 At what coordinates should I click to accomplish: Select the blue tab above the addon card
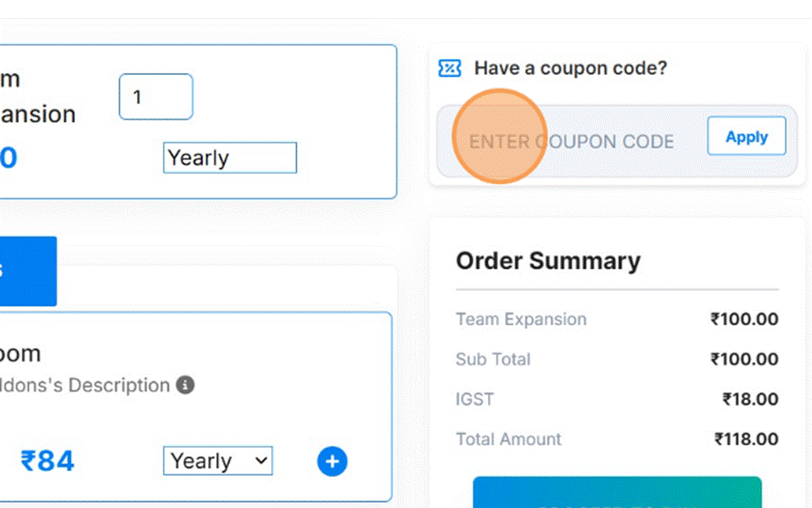27,271
